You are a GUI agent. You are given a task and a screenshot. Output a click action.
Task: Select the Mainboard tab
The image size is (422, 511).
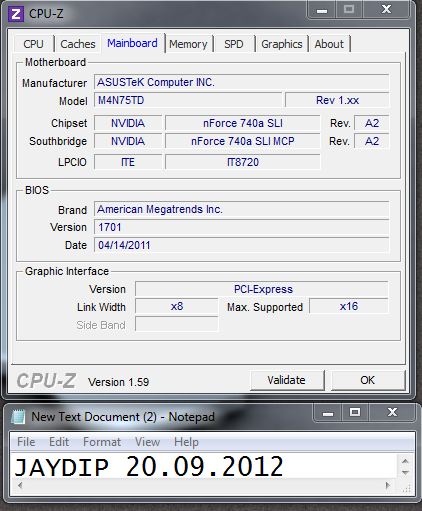[x=132, y=43]
